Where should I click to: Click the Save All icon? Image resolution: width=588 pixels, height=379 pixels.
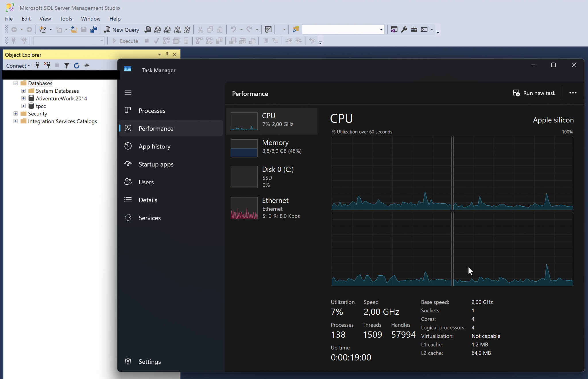point(94,30)
